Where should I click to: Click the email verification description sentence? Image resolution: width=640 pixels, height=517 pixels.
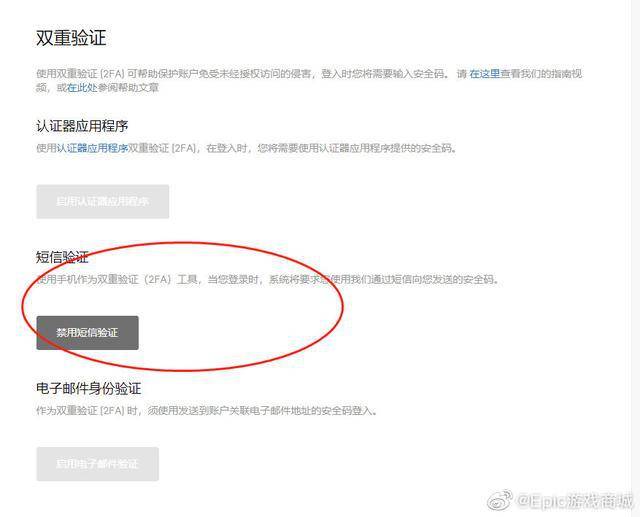pos(207,410)
